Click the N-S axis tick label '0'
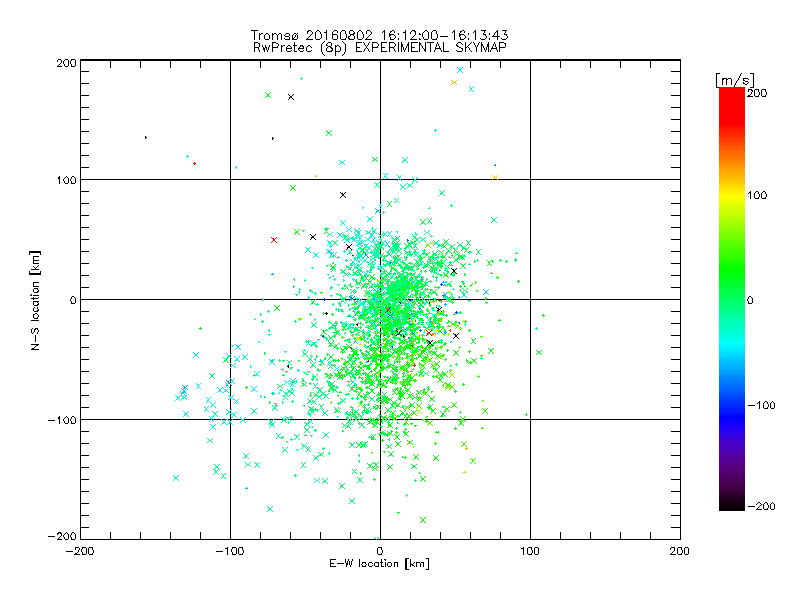 [x=73, y=300]
